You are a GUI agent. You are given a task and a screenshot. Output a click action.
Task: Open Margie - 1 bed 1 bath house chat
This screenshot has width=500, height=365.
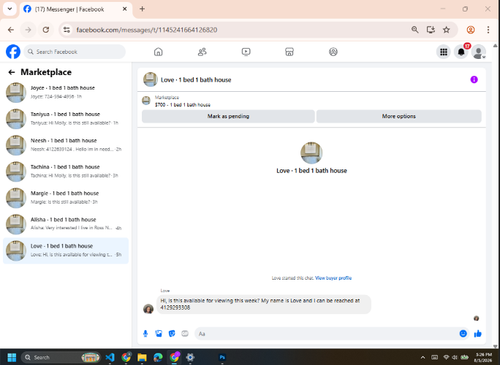pyautogui.click(x=66, y=197)
